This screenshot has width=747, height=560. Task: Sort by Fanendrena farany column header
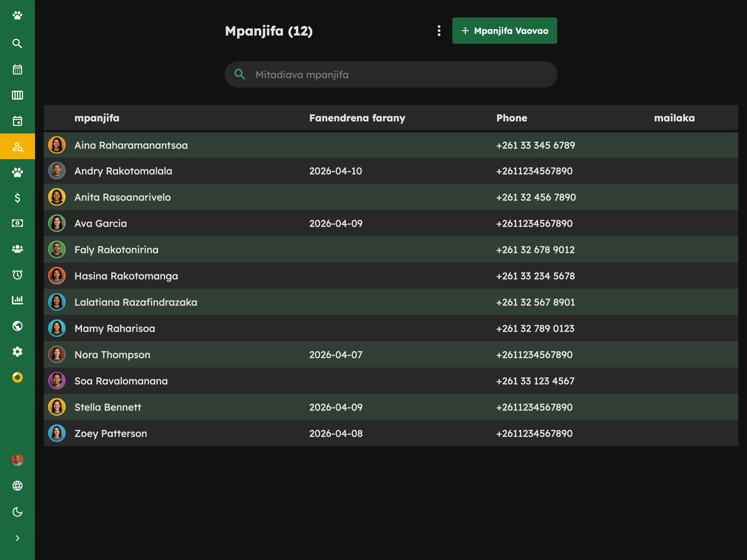click(x=357, y=118)
